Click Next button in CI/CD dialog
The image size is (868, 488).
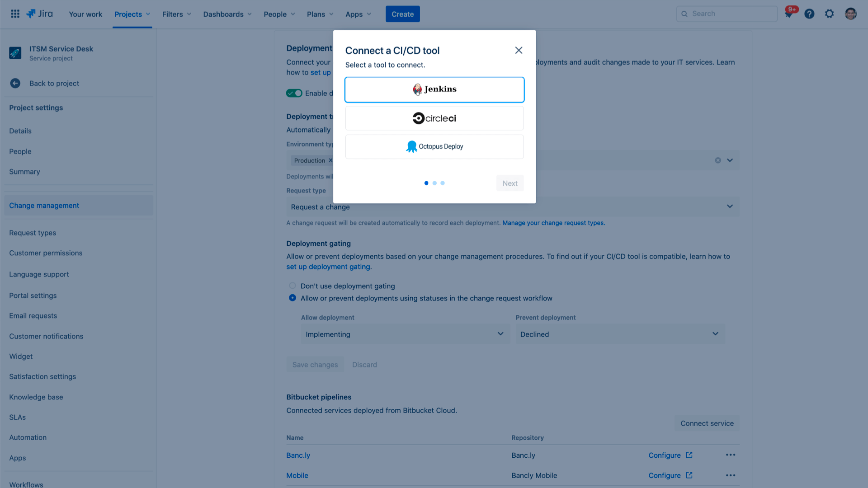click(x=509, y=183)
